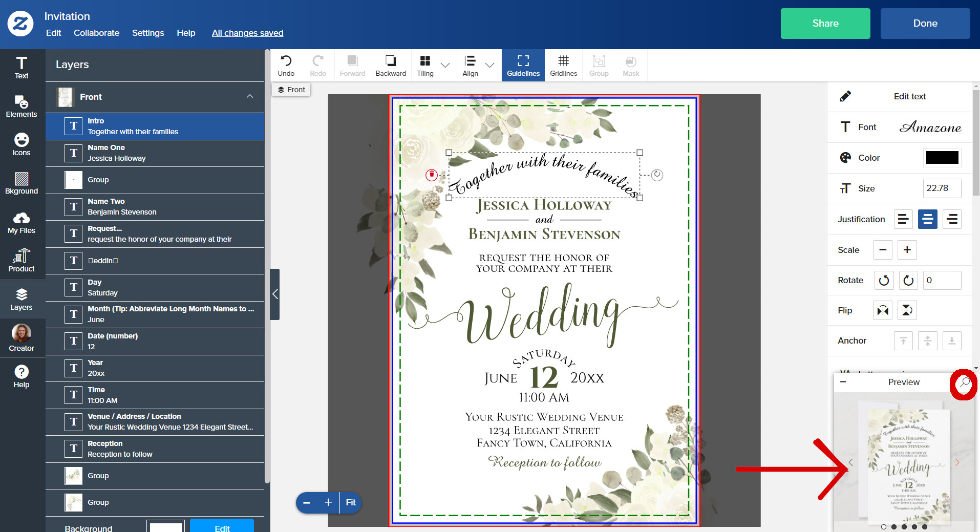Click the Undo toolbar icon
The height and width of the screenshot is (532, 980).
[x=286, y=66]
